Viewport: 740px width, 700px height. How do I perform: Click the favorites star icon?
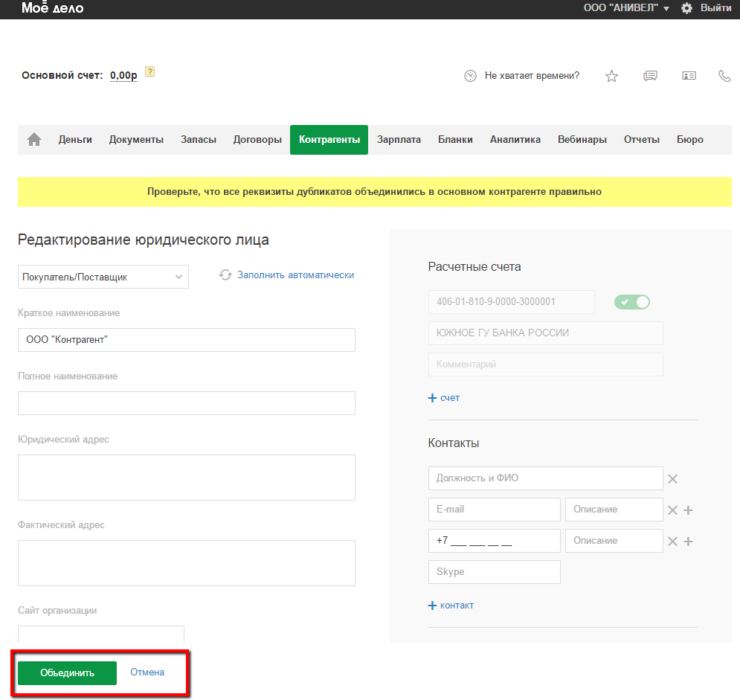(x=611, y=76)
